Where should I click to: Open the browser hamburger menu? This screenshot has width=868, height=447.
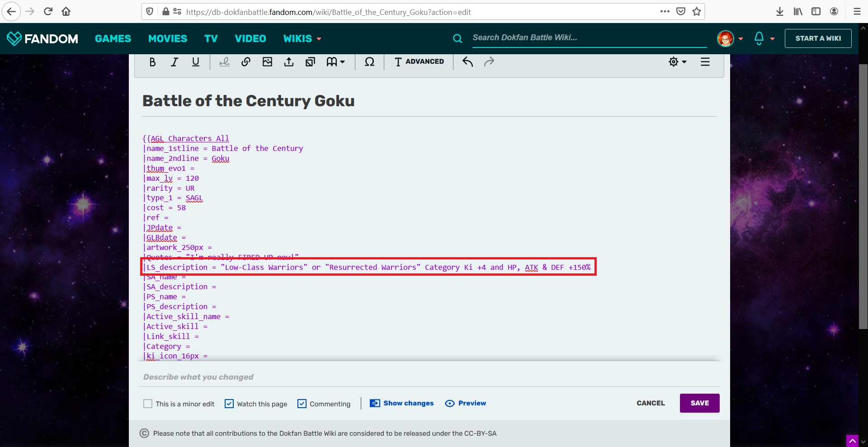pos(857,12)
